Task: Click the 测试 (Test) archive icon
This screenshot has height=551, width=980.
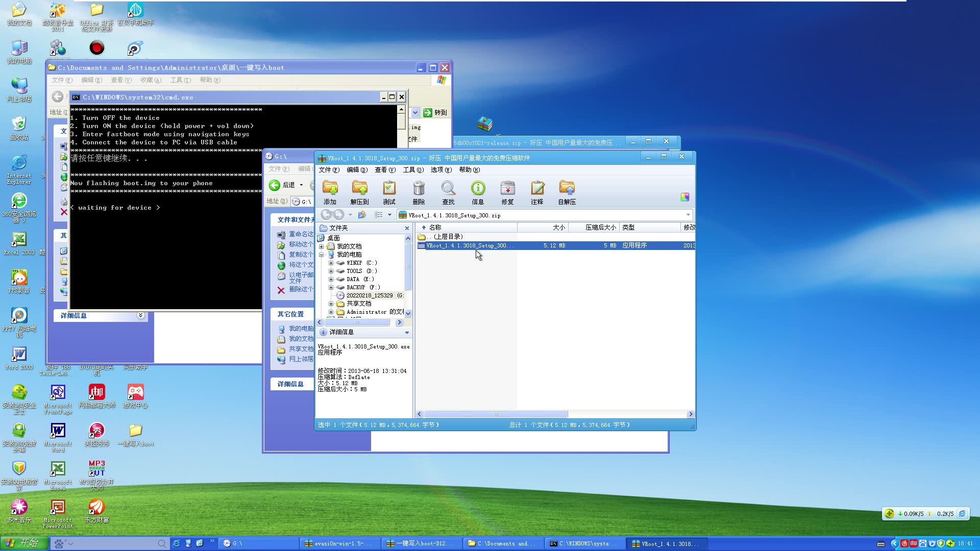Action: (x=389, y=192)
